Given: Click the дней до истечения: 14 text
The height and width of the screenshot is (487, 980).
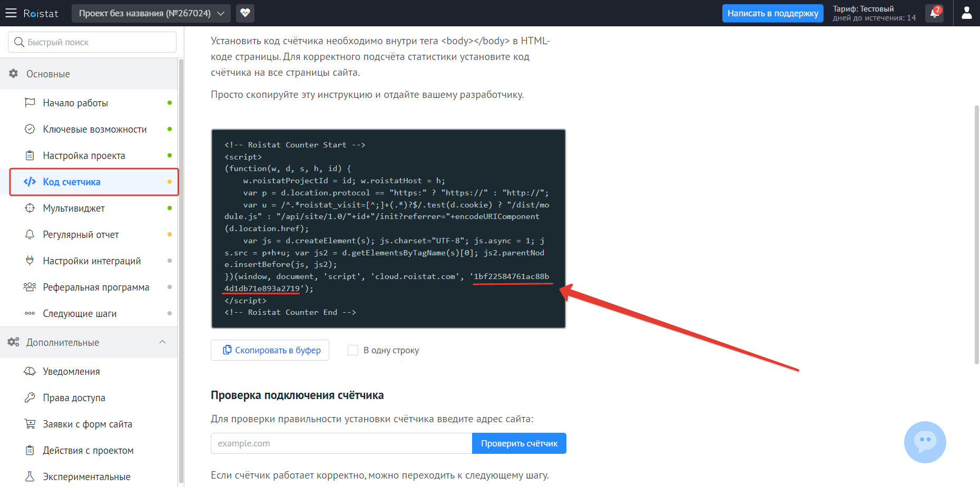Looking at the screenshot, I should coord(874,18).
